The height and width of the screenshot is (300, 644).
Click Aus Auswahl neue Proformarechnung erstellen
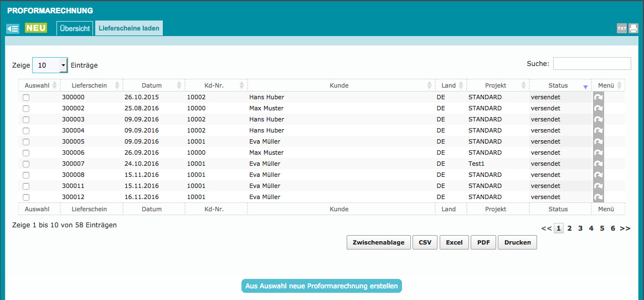point(321,286)
